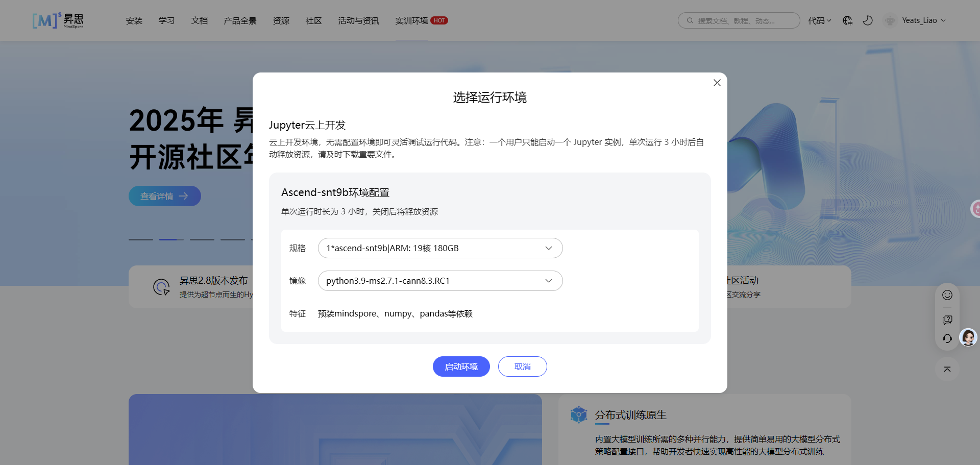Open the 产品全景 menu item

click(x=240, y=21)
